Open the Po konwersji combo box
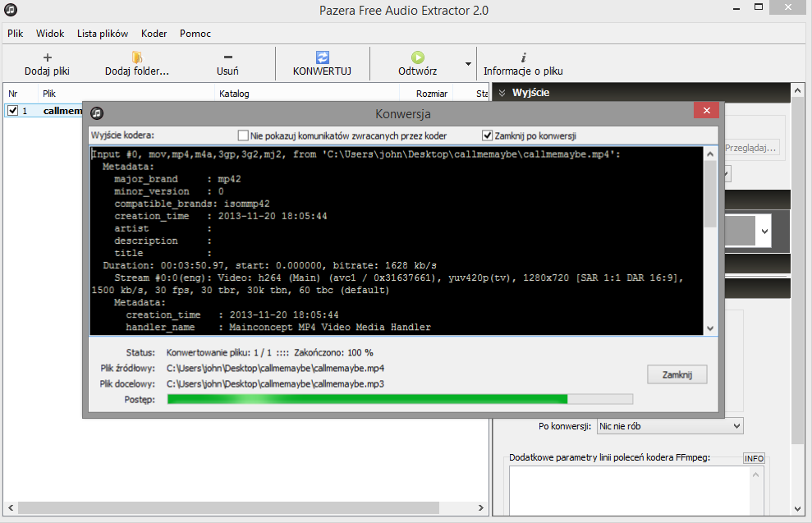The height and width of the screenshot is (523, 812). click(671, 426)
